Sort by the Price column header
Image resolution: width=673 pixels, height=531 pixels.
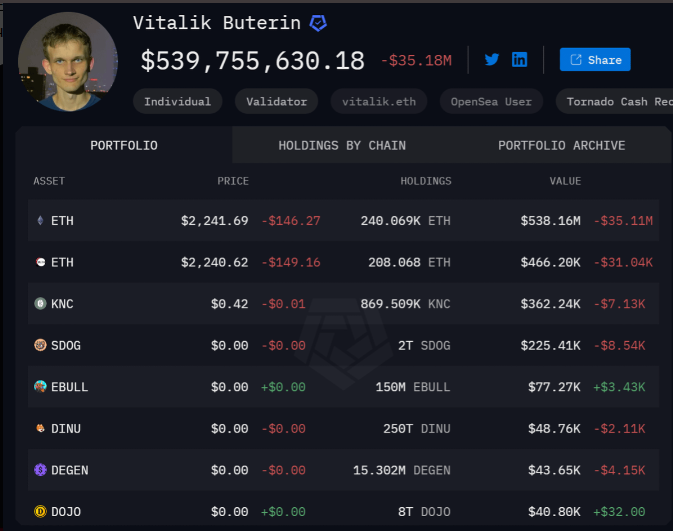point(233,181)
